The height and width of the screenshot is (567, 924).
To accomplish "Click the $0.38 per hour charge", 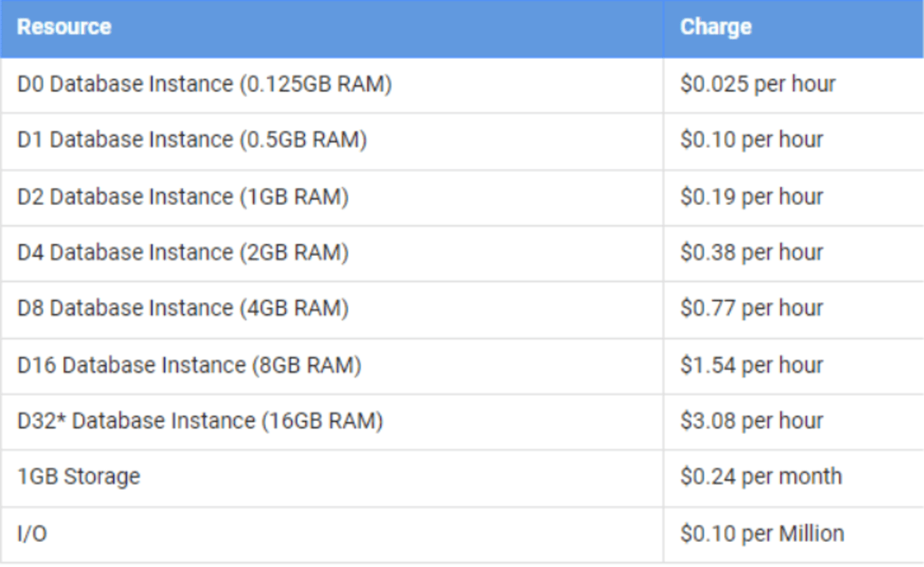I will click(751, 252).
